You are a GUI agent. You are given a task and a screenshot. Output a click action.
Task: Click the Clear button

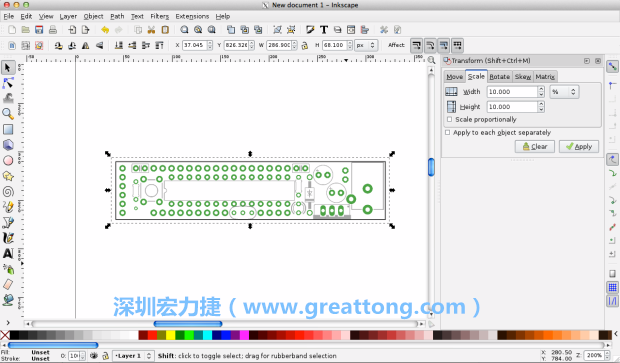tap(535, 147)
